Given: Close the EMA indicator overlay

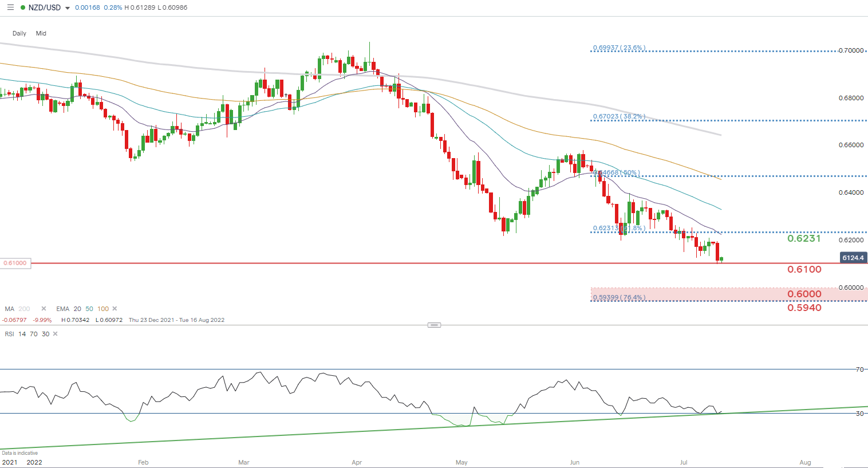Looking at the screenshot, I should tap(115, 309).
